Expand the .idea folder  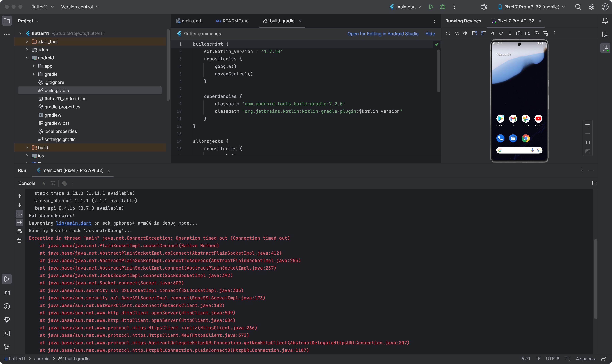point(27,50)
